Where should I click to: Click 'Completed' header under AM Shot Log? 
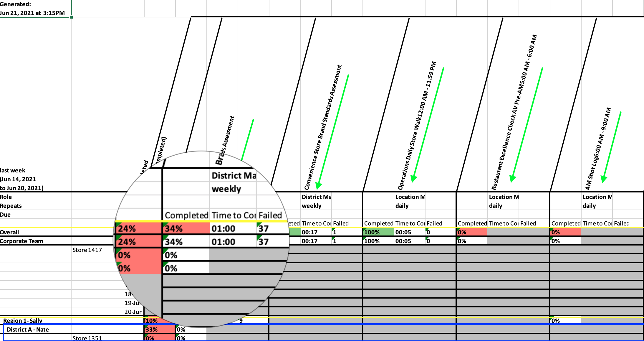(x=566, y=223)
